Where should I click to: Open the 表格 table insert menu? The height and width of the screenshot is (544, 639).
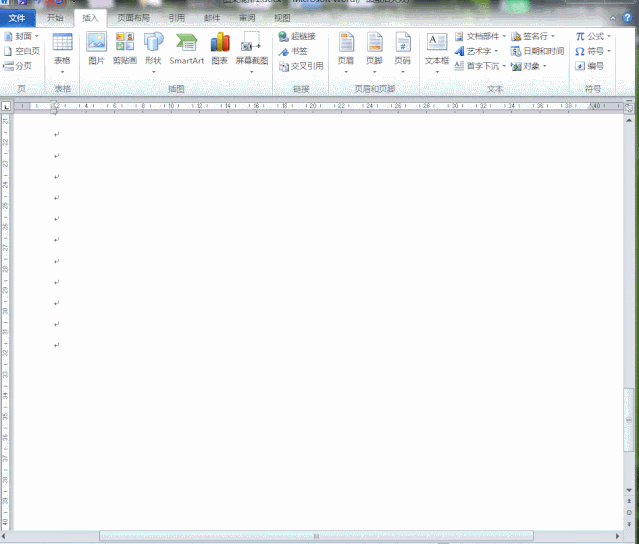(x=62, y=53)
